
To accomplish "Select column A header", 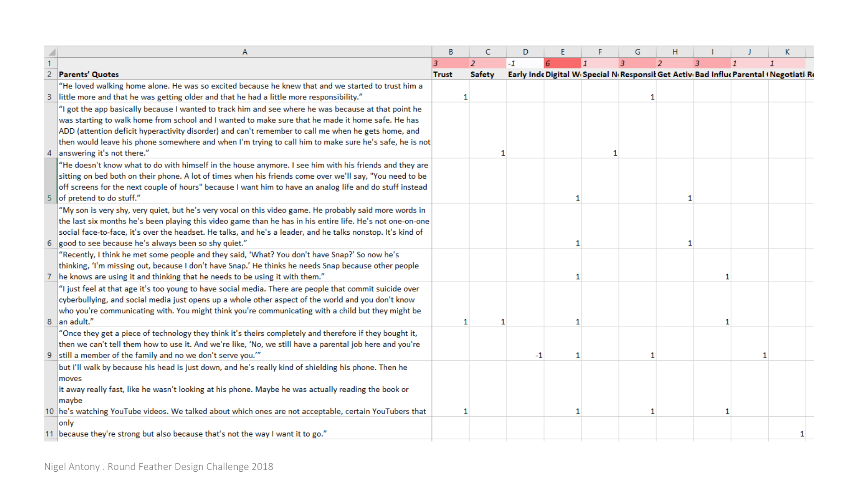I will (x=244, y=52).
